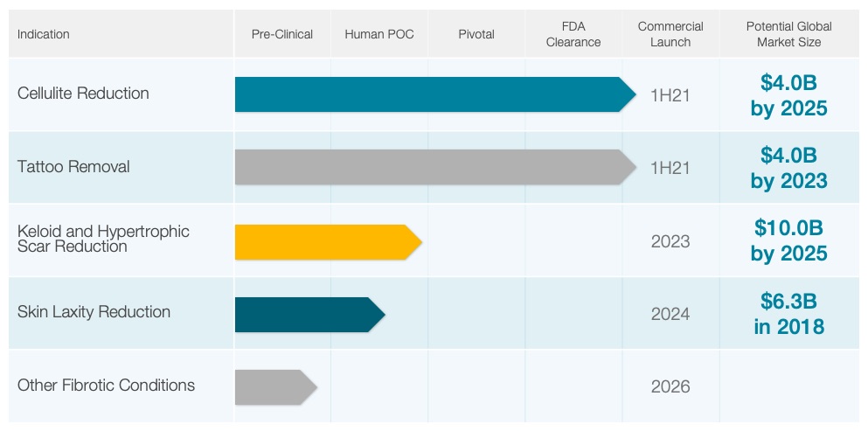Select the Commercial Launch column header
This screenshot has width=868, height=431.
(x=670, y=34)
